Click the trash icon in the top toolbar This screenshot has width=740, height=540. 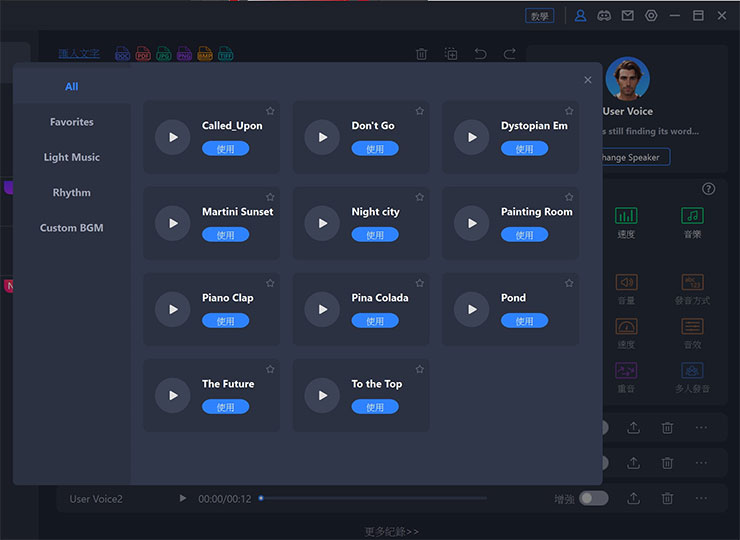(x=422, y=54)
